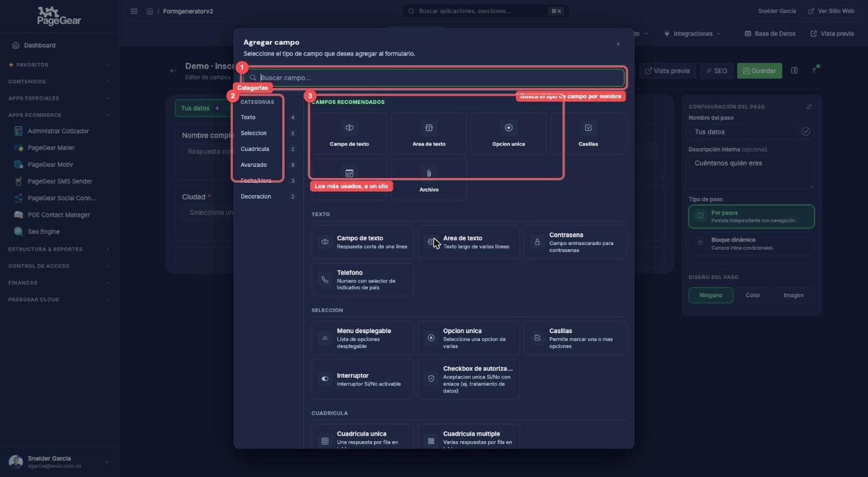
Task: Go back using the left arrow icon
Action: (173, 70)
